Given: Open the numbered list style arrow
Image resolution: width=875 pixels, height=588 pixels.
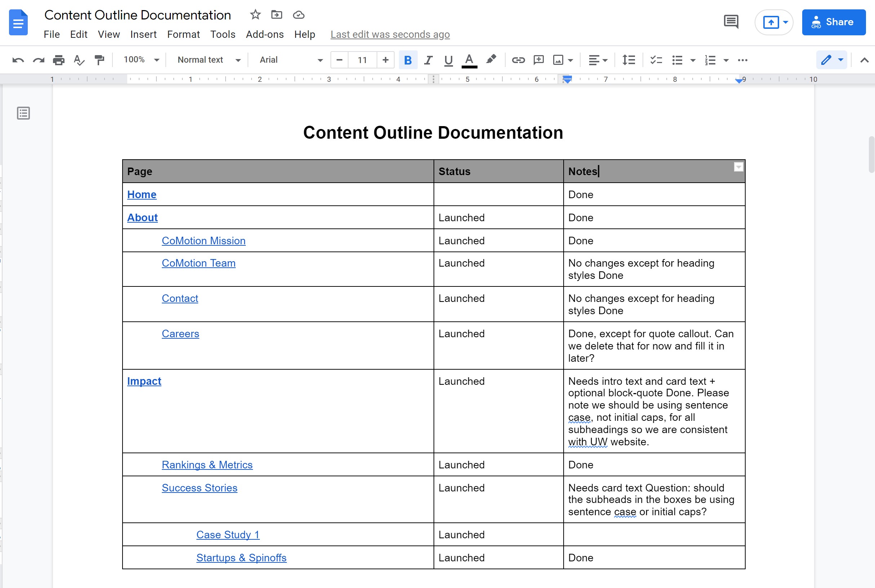Looking at the screenshot, I should click(726, 60).
